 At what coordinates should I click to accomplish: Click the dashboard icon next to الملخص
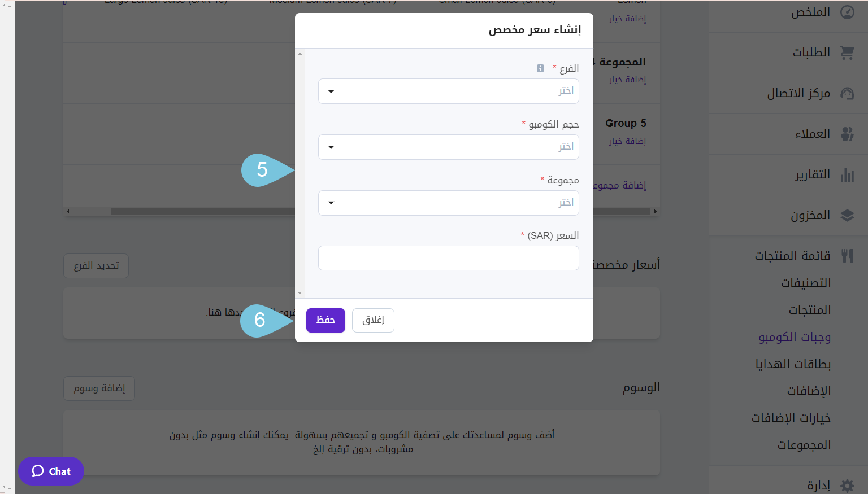[847, 12]
